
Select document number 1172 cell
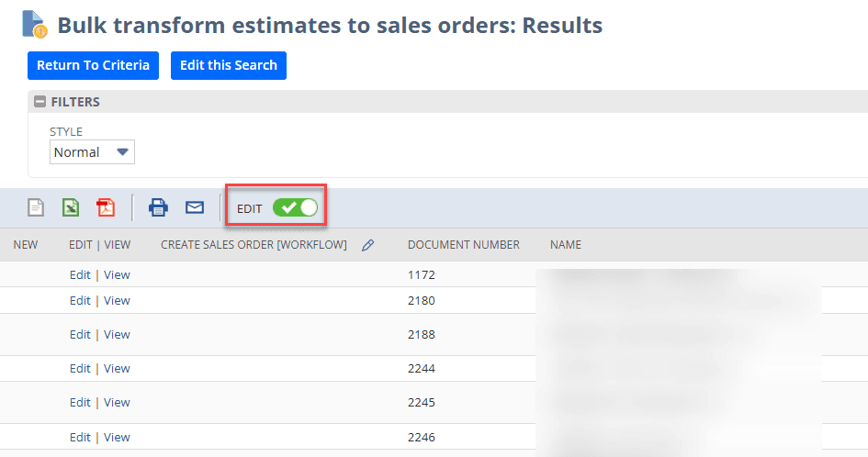pyautogui.click(x=422, y=275)
